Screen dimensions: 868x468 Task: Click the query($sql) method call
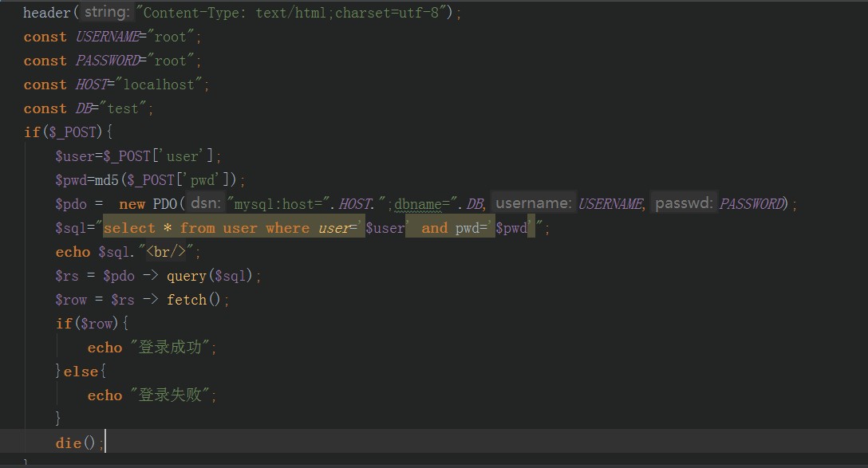(x=210, y=276)
